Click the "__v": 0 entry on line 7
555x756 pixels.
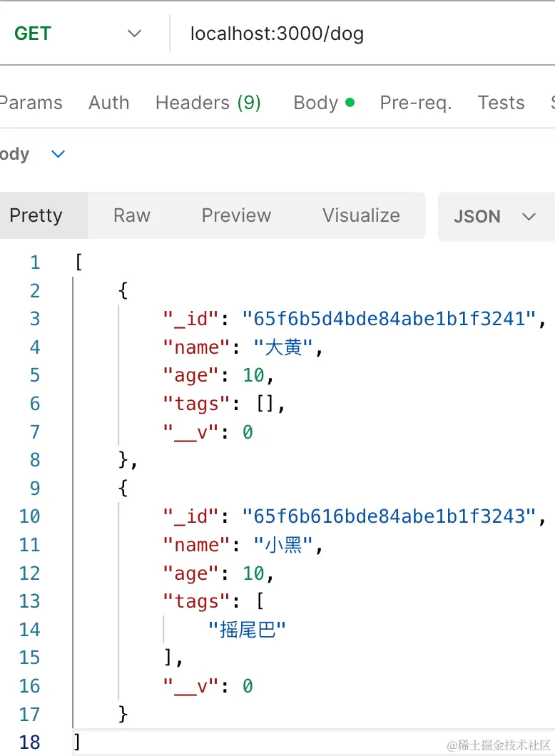tap(208, 432)
